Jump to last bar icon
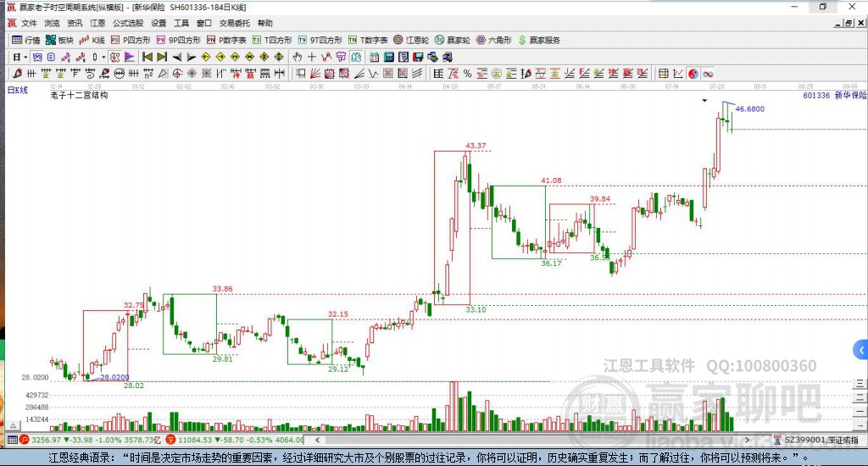868x466 pixels. point(162,57)
